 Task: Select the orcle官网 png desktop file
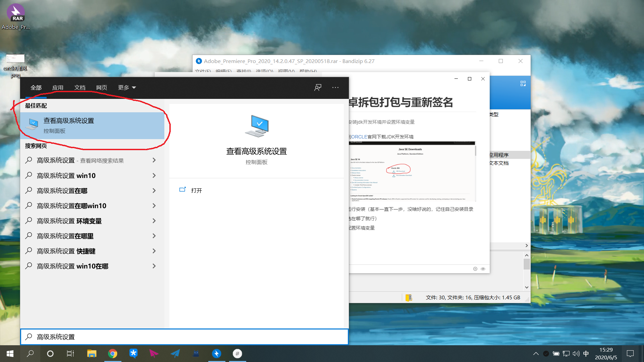click(15, 66)
